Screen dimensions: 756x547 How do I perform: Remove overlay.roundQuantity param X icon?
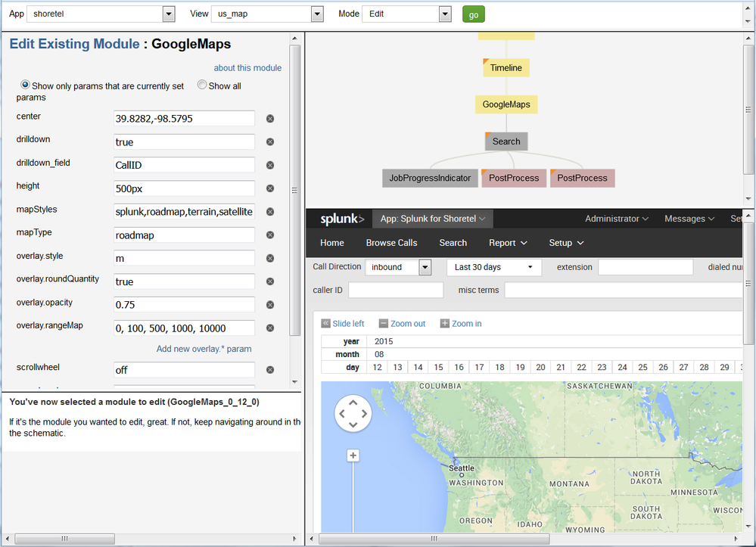tap(270, 281)
